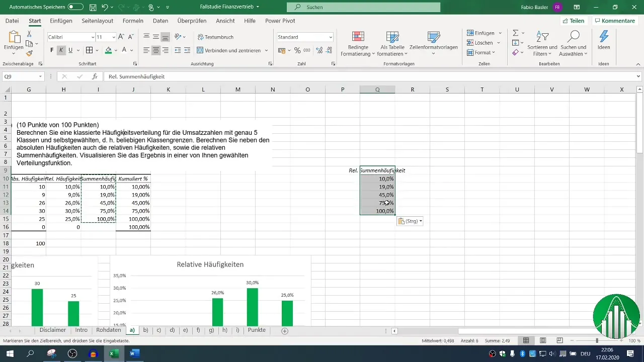Screen dimensions: 644x362
Task: Toggle left text alignment
Action: click(146, 50)
